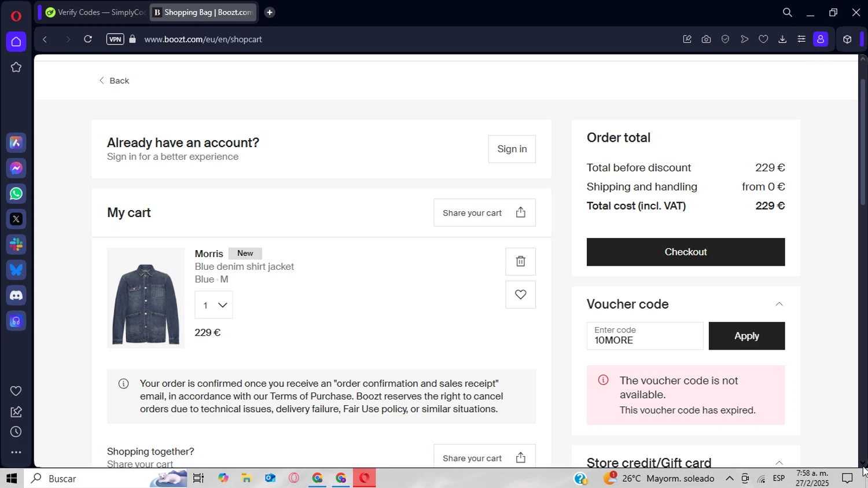Screen dimensions: 868x488
Task: Open File Explorer from taskbar
Action: 247,478
